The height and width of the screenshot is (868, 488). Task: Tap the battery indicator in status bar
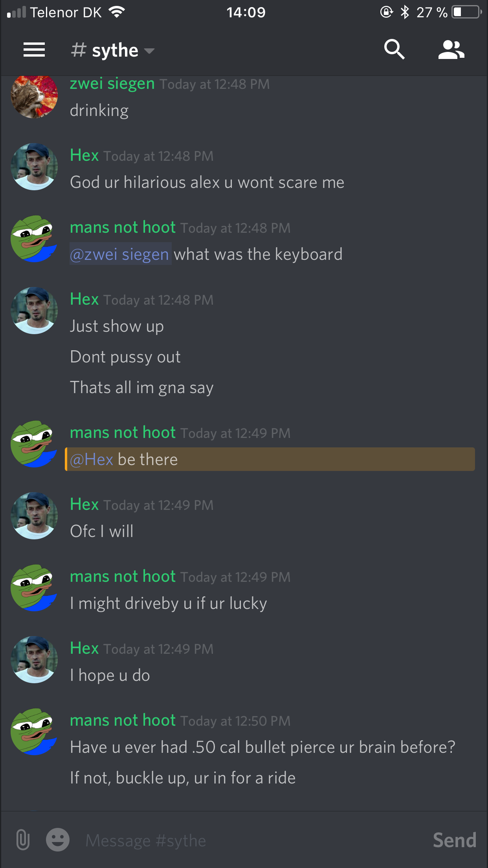tap(466, 12)
